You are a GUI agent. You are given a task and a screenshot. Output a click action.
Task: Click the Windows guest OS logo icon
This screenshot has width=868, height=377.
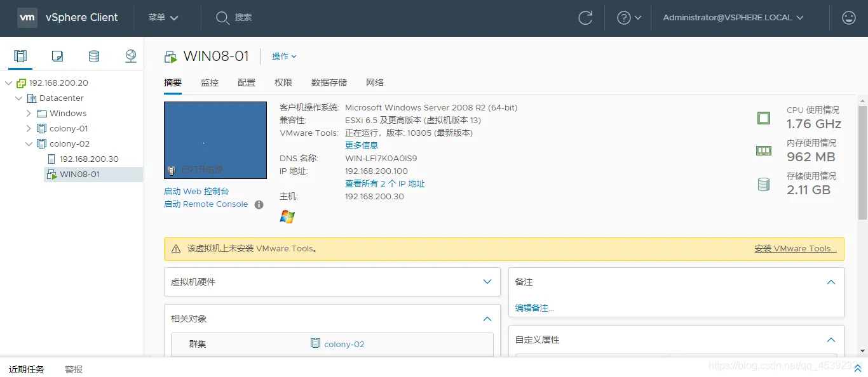click(287, 217)
